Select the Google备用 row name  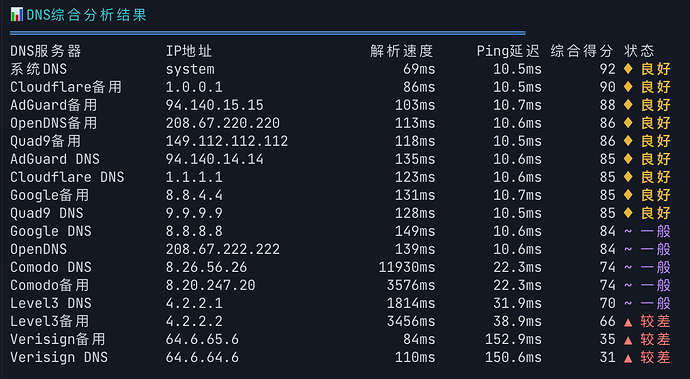(50, 195)
